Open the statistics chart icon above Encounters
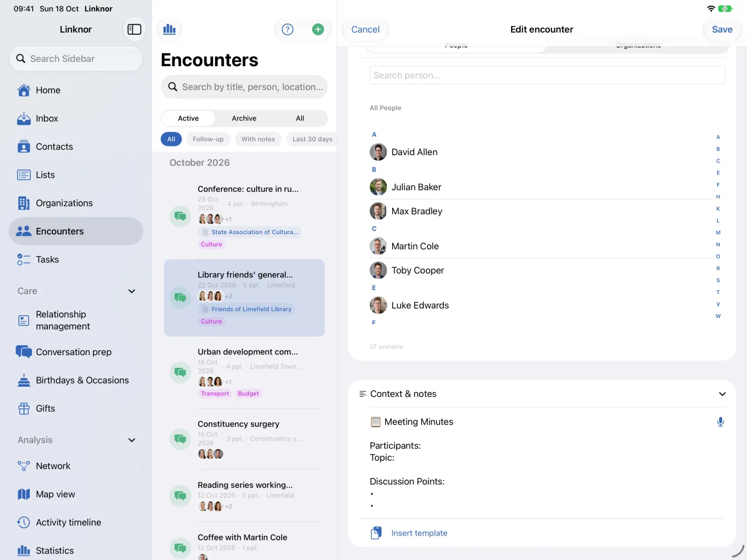Image resolution: width=747 pixels, height=560 pixels. [170, 29]
